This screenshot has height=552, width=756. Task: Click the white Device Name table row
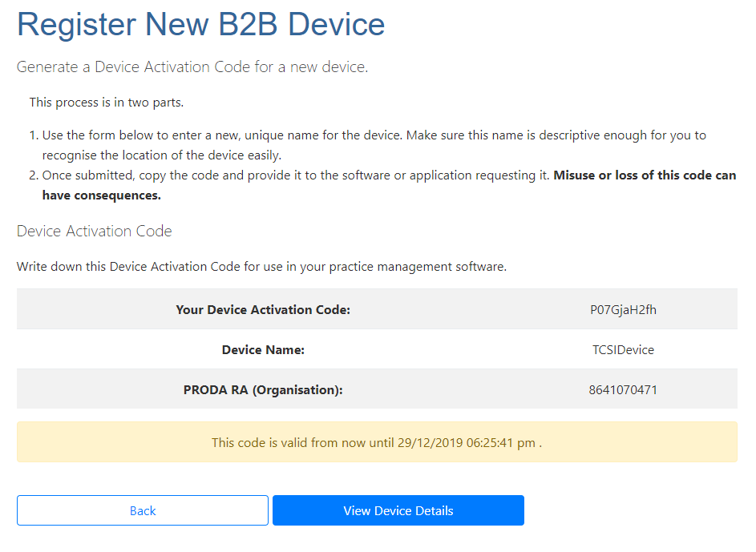click(377, 350)
